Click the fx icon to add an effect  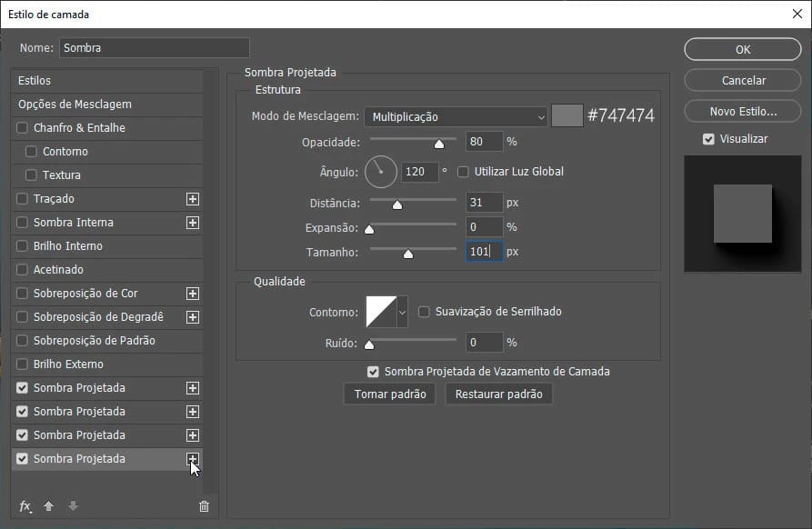25,506
